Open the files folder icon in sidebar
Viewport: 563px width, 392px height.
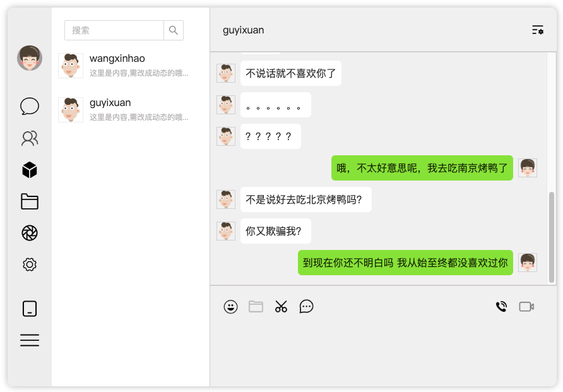point(30,201)
